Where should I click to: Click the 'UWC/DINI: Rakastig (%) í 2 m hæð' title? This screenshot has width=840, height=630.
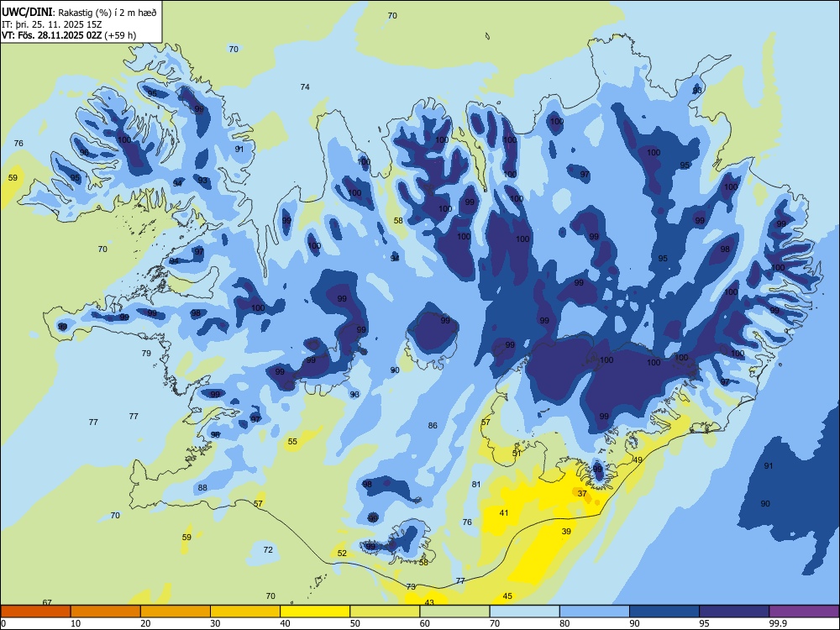[79, 13]
